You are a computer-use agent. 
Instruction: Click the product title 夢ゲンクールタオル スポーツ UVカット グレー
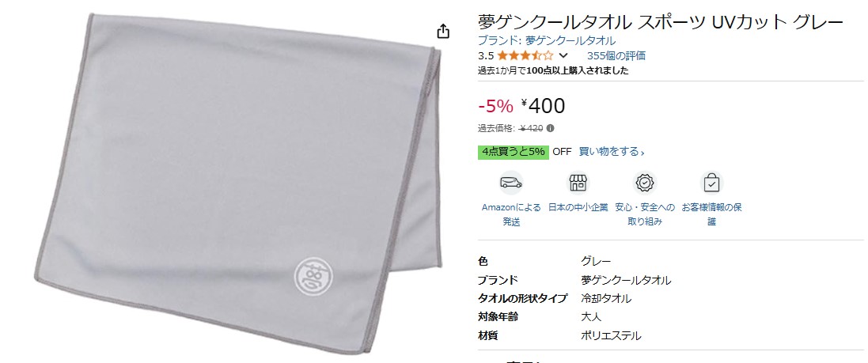pos(661,22)
